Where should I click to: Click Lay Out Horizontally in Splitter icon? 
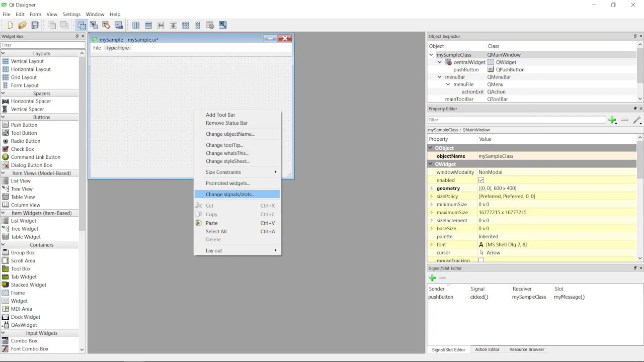(x=160, y=25)
